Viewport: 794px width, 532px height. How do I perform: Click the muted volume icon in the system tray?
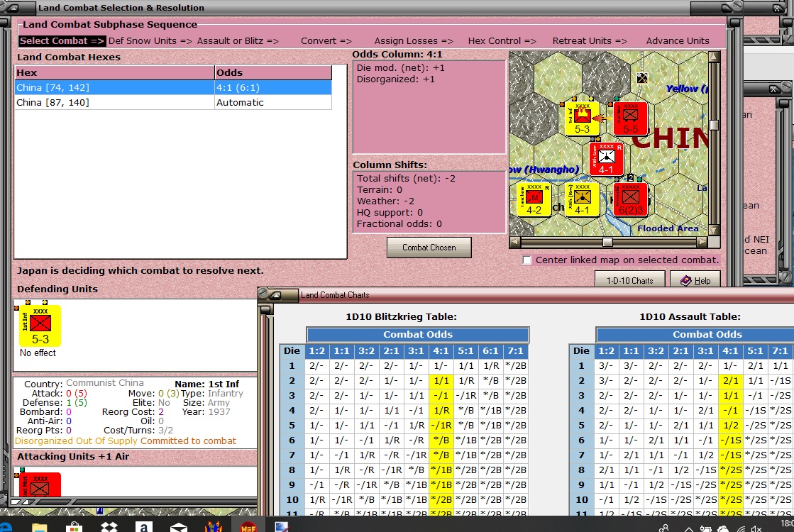pyautogui.click(x=756, y=528)
